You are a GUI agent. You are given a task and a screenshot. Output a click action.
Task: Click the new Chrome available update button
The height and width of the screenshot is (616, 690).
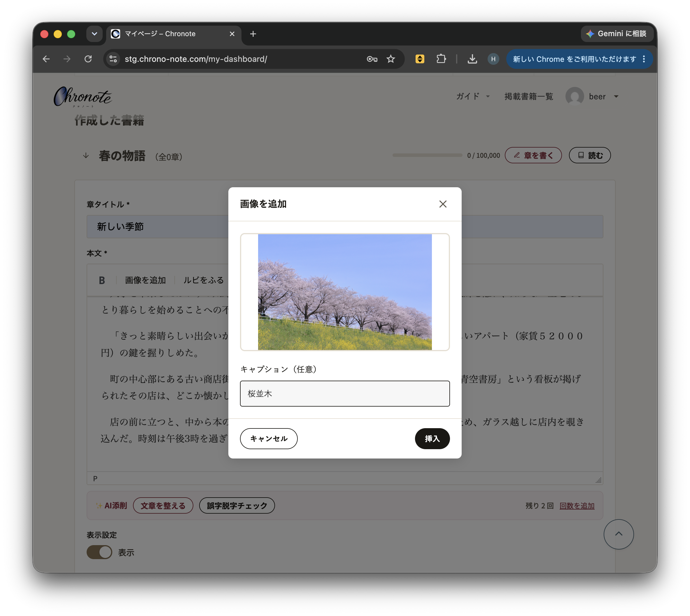(x=574, y=59)
